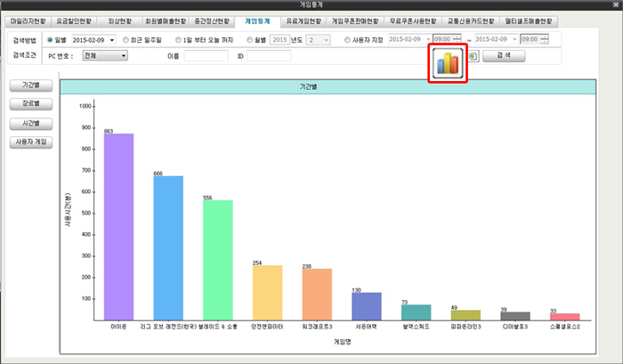Click the blue 리그 오브 레전드 bar
Viewport: 623px width, 364px height.
coord(168,248)
